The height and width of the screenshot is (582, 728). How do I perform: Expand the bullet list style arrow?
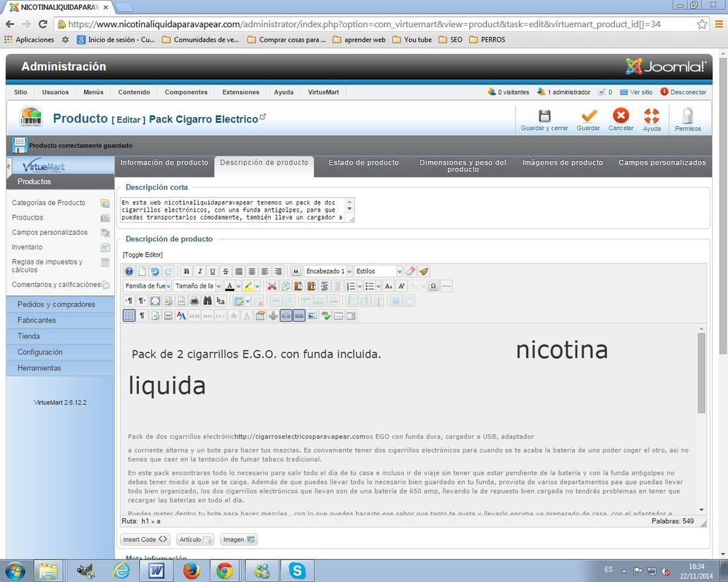(x=379, y=286)
